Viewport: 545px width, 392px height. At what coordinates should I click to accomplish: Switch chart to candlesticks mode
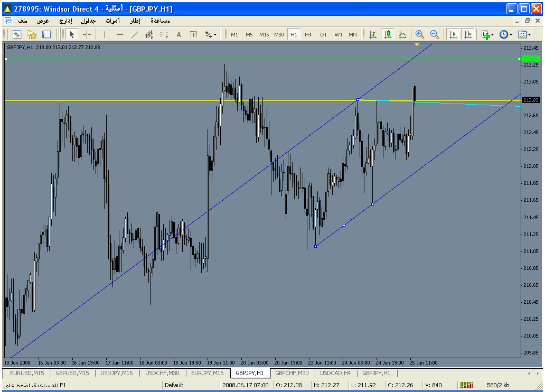click(388, 34)
